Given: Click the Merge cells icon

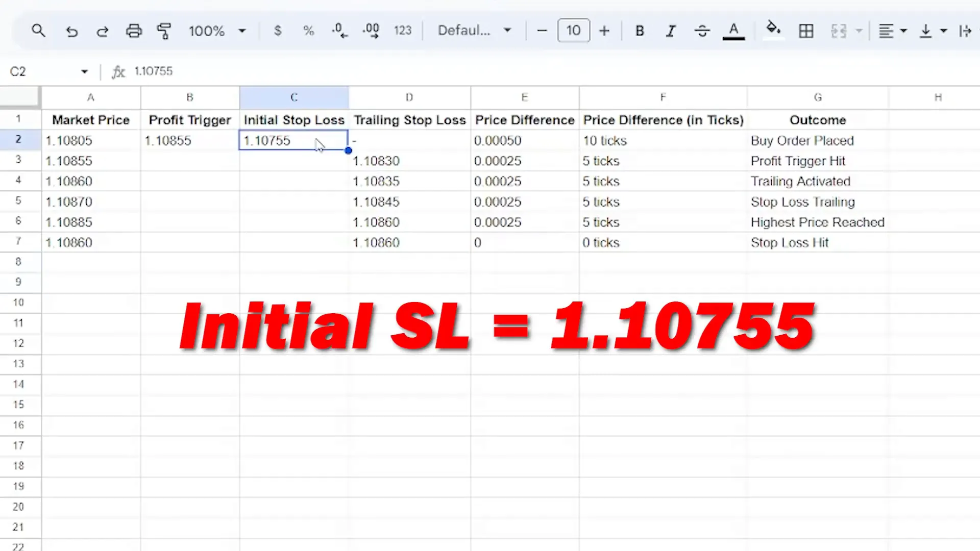Looking at the screenshot, I should (839, 31).
